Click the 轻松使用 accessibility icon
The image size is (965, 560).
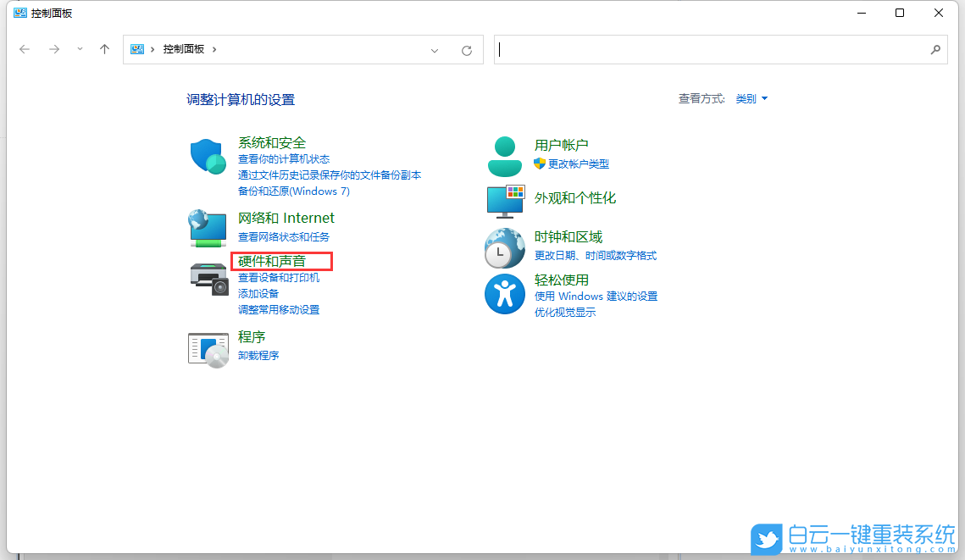point(505,294)
